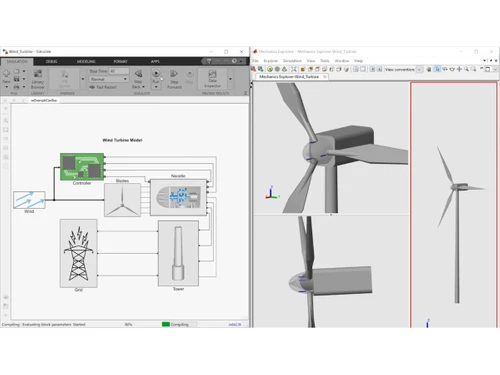Click the highlighted Select tool in Mechanics Explorer
Screen dimensions: 500x375
pos(438,69)
